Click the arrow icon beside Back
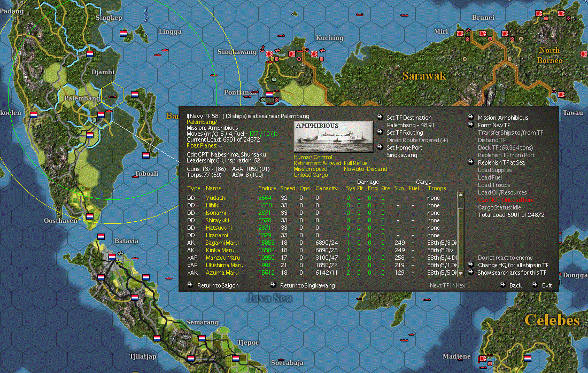Viewport: 588px width, 373px height. (502, 285)
